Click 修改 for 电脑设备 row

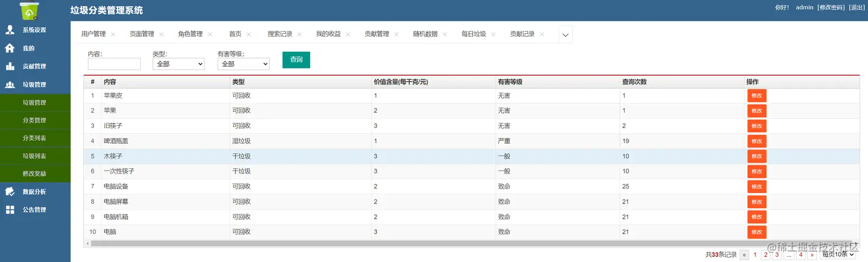tap(757, 187)
